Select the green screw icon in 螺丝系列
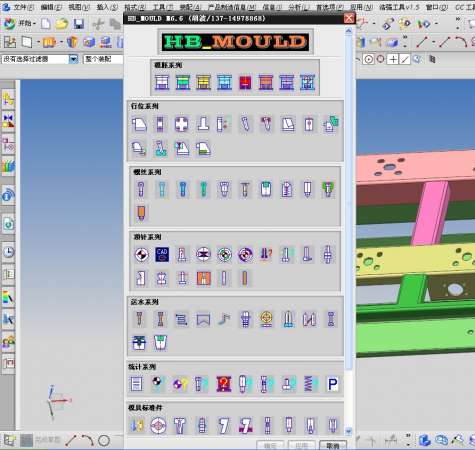This screenshot has height=450, width=475. pyautogui.click(x=203, y=189)
